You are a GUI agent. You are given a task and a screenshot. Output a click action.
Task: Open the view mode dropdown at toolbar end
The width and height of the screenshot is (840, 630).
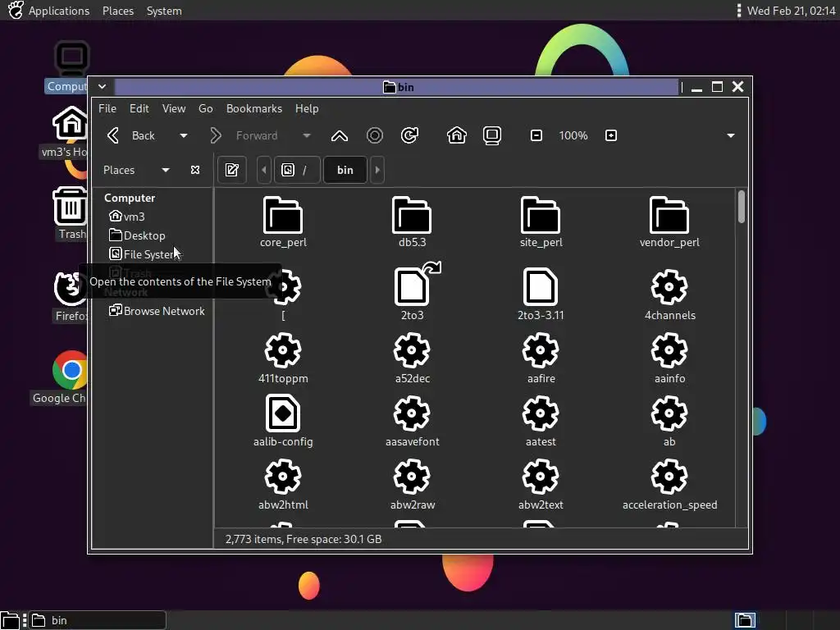tap(731, 135)
